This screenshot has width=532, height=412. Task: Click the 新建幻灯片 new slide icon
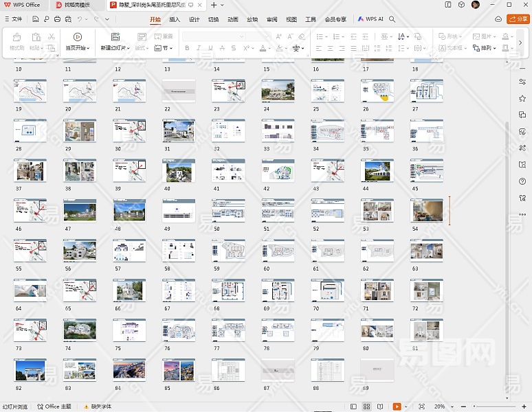point(114,36)
